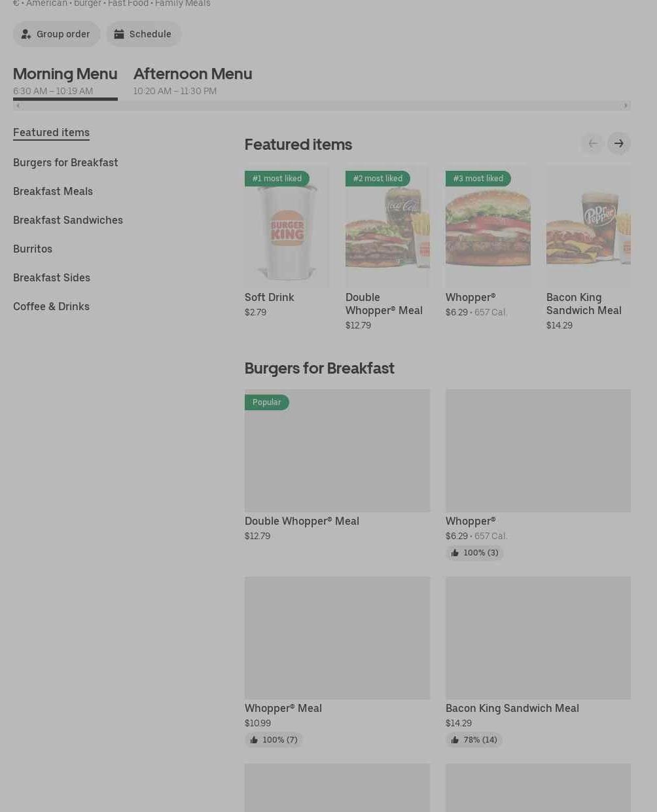Screen dimensions: 657x812
Task: Click the featured Bacon King Sandwich Meal title
Action: pyautogui.click(x=584, y=304)
